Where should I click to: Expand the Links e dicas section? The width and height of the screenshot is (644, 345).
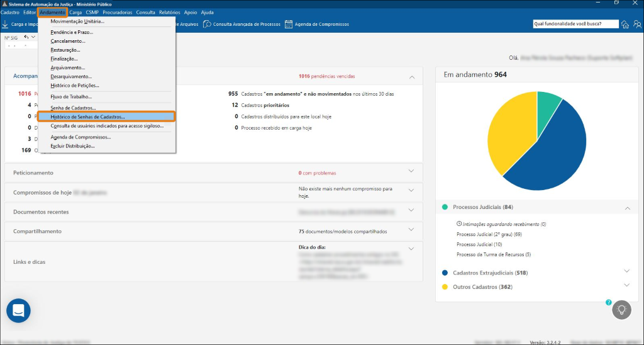point(411,249)
